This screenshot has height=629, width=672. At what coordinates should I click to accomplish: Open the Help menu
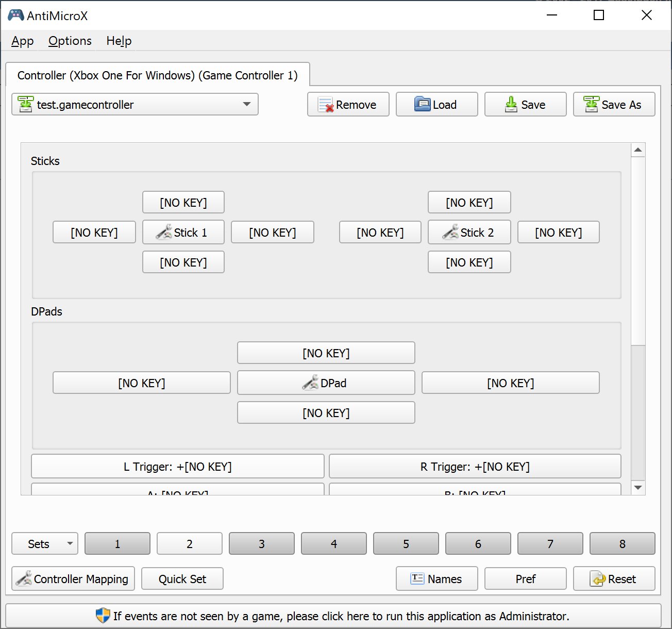pos(119,41)
